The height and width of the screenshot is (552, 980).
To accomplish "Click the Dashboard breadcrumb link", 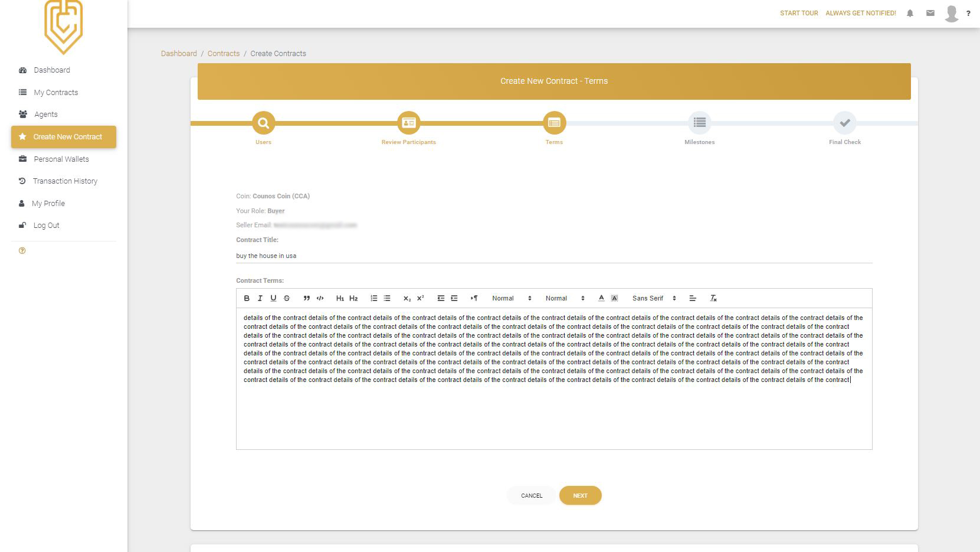I will [179, 54].
